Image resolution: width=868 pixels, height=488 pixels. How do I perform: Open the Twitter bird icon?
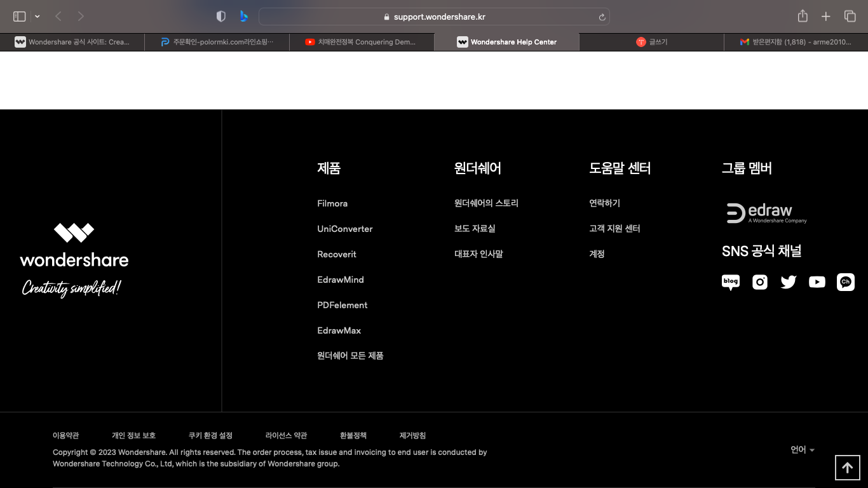pyautogui.click(x=789, y=282)
